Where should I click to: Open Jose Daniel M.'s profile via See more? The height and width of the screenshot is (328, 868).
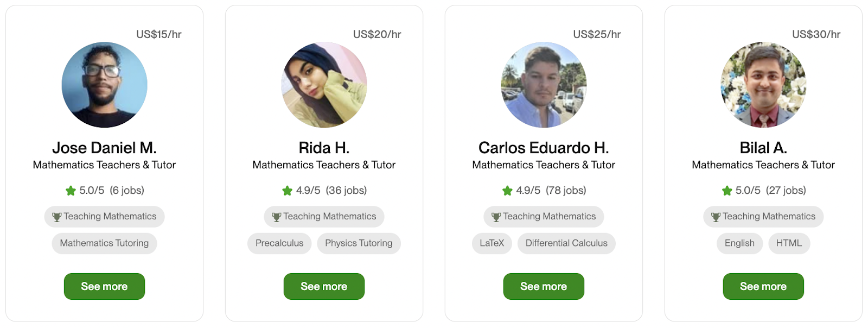(x=104, y=286)
